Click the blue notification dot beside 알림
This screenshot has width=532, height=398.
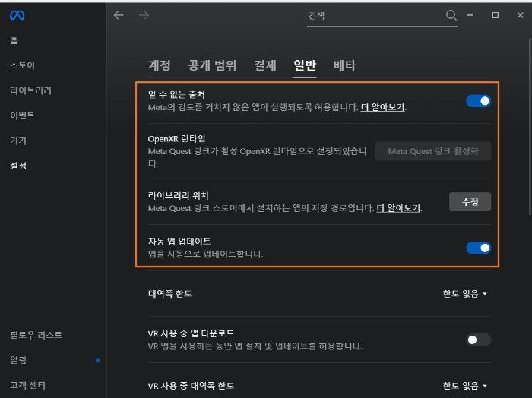pyautogui.click(x=98, y=360)
